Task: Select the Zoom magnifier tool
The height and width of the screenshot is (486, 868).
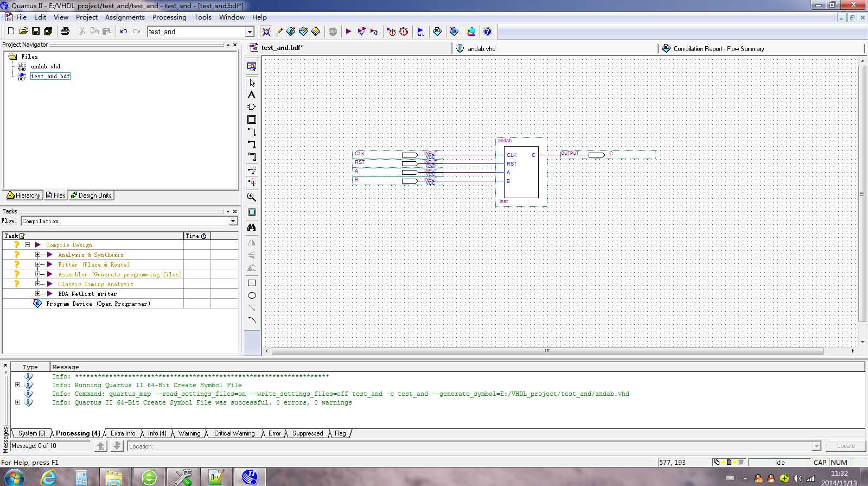Action: click(252, 197)
